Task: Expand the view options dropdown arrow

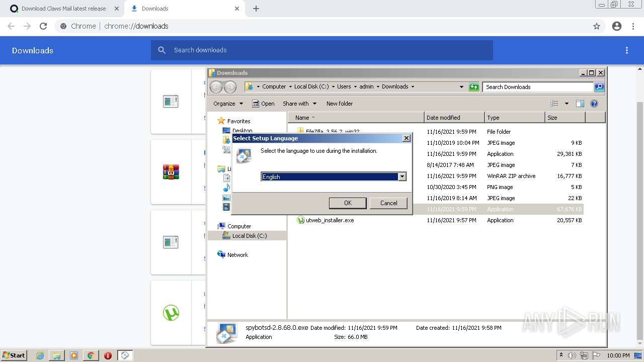Action: pyautogui.click(x=567, y=104)
